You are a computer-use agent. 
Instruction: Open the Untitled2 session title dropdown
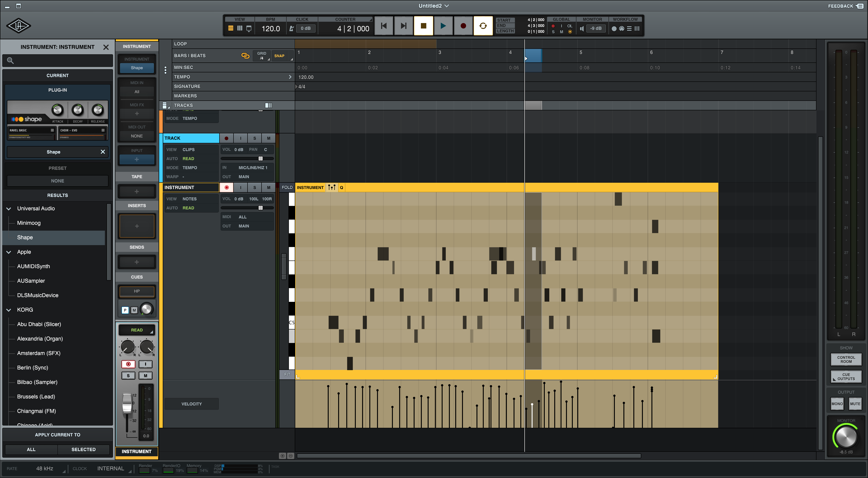(x=433, y=6)
